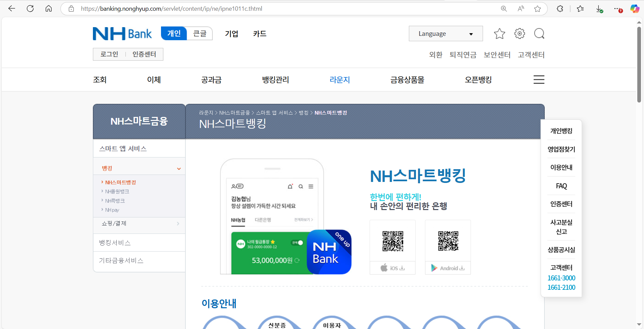This screenshot has height=329, width=644.
Task: Open the 퇴직연금 link
Action: click(463, 55)
